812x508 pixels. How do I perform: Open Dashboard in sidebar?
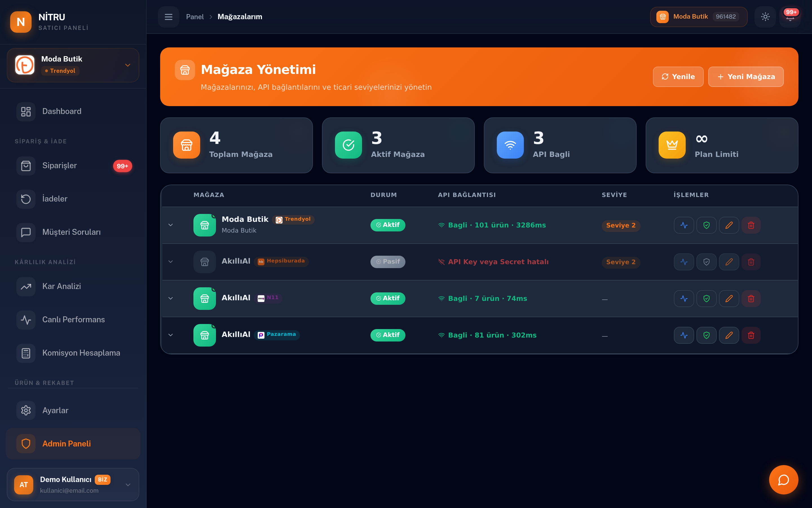73,111
